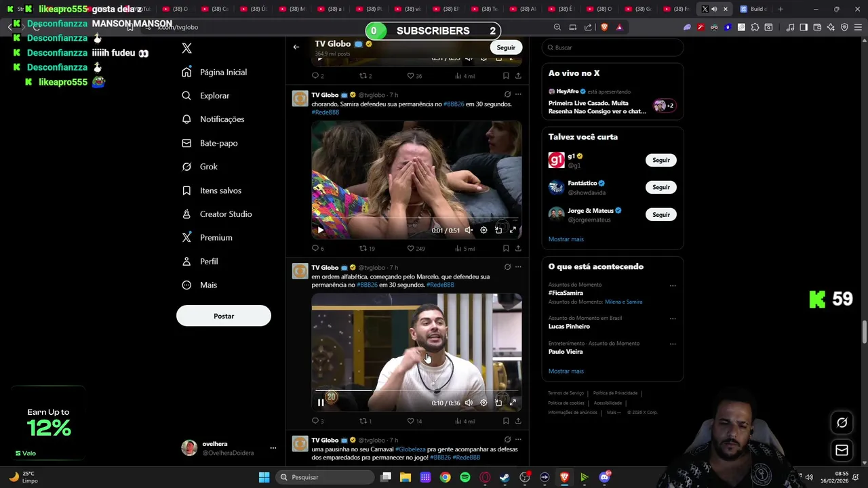Image resolution: width=868 pixels, height=488 pixels.
Task: Open more options on Marcelo post
Action: (518, 267)
